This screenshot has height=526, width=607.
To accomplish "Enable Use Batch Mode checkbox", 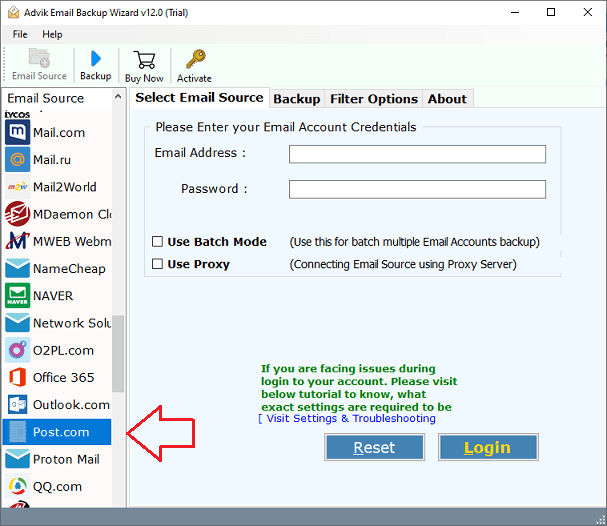I will [158, 242].
